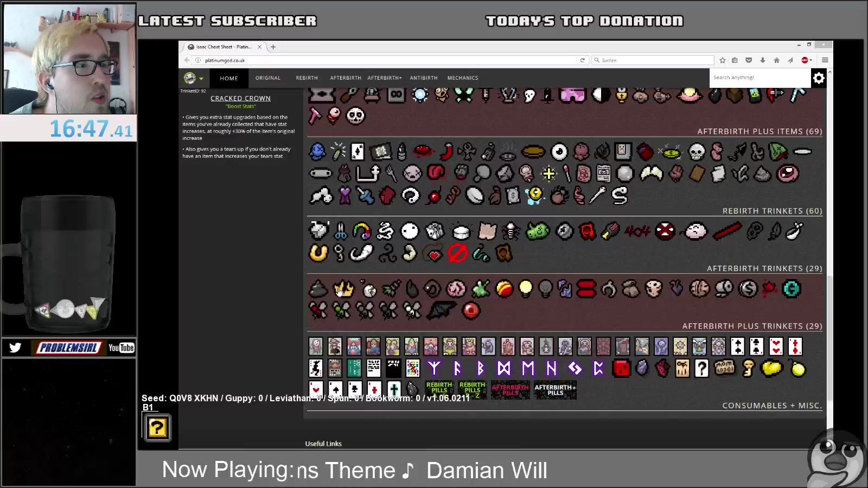
Task: Click the large yellow lemon pill icon
Action: coord(772,369)
